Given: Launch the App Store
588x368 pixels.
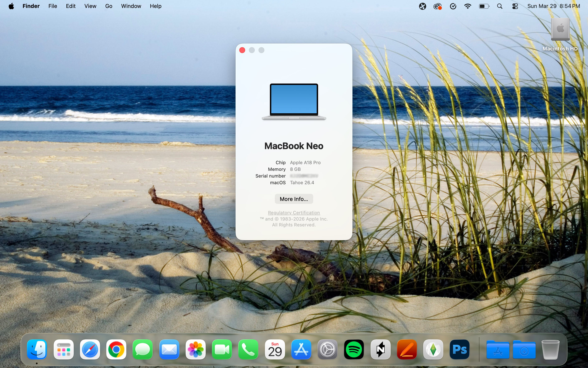Looking at the screenshot, I should (x=301, y=349).
